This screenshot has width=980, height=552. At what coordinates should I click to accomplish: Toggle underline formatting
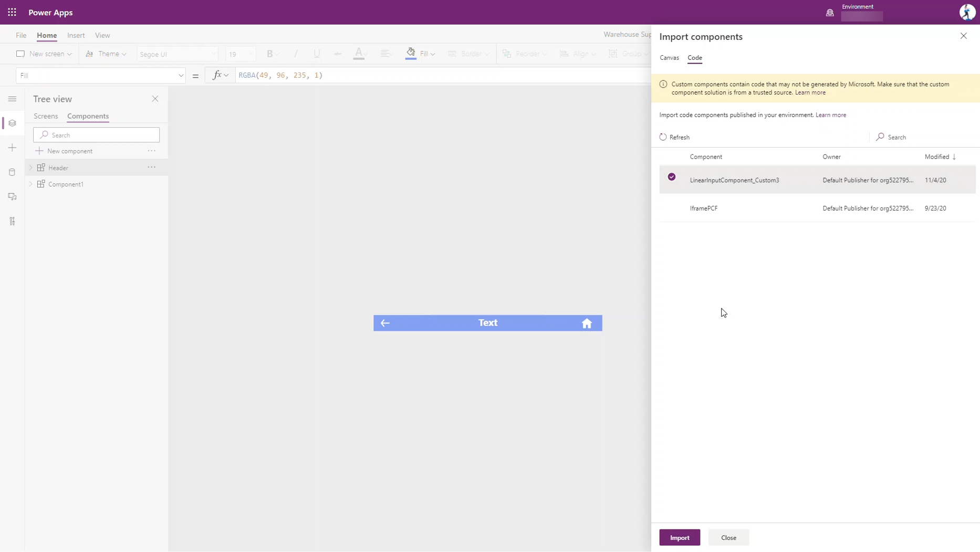click(x=317, y=54)
